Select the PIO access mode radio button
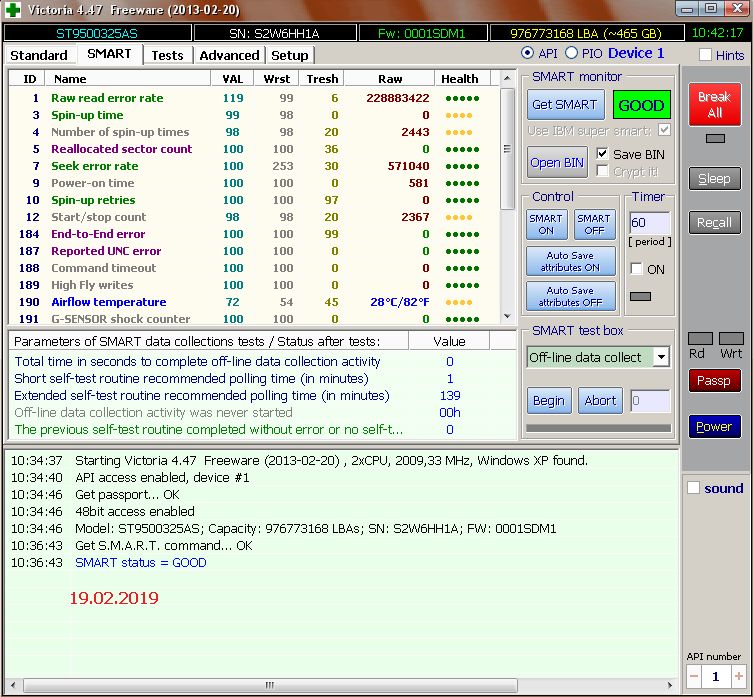753x697 pixels. (571, 53)
